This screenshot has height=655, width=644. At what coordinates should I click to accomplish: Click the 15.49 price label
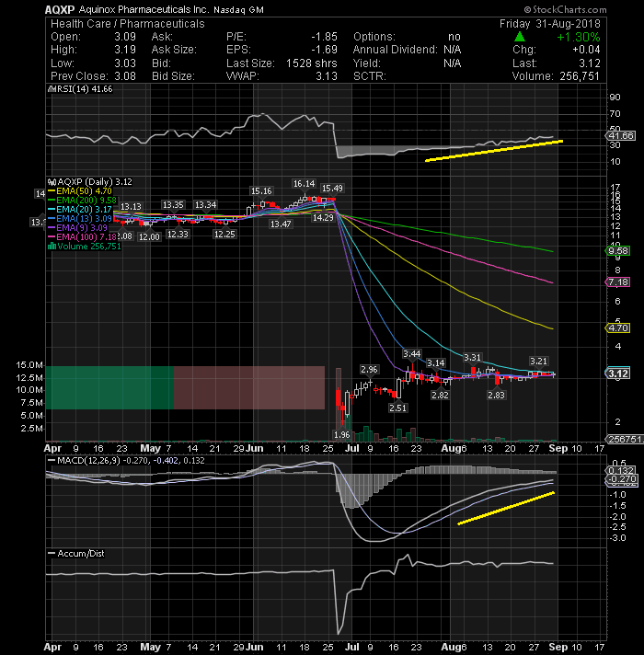tap(332, 189)
